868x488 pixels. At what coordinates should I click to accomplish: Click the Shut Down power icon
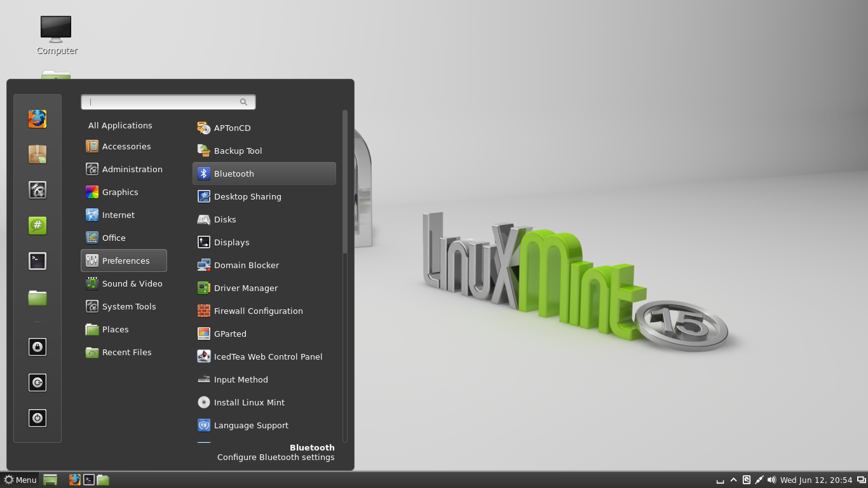pos(37,418)
